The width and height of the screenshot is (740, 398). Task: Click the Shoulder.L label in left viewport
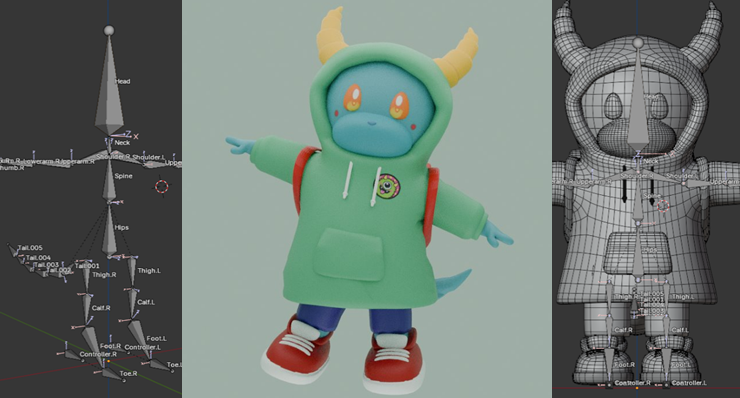point(148,157)
